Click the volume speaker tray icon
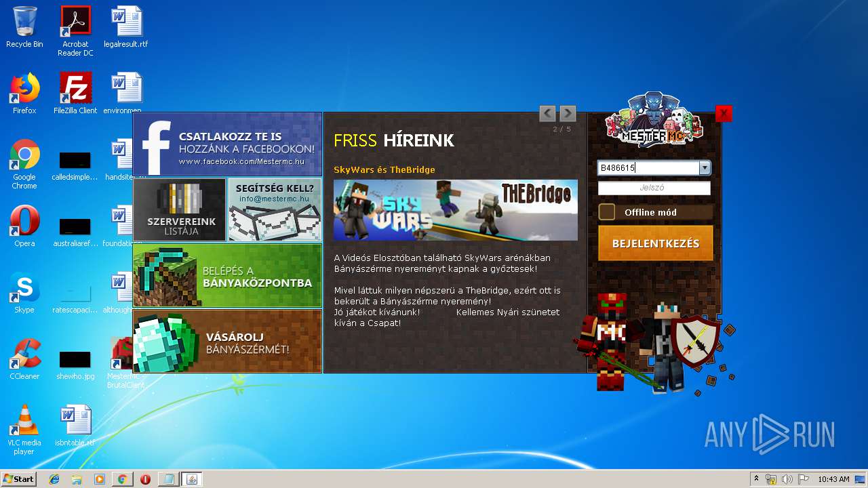The height and width of the screenshot is (488, 868). coord(787,479)
